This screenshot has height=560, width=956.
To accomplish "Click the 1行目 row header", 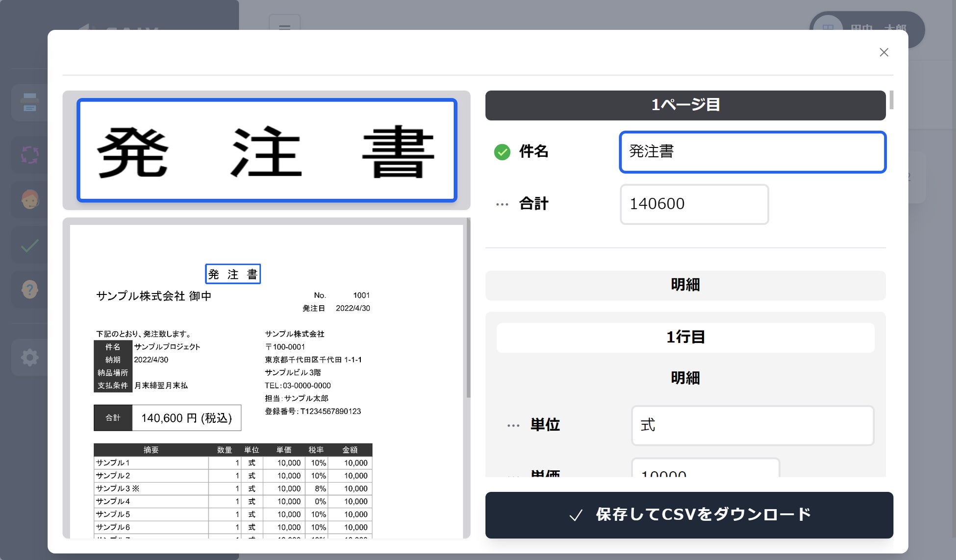I will [x=685, y=337].
